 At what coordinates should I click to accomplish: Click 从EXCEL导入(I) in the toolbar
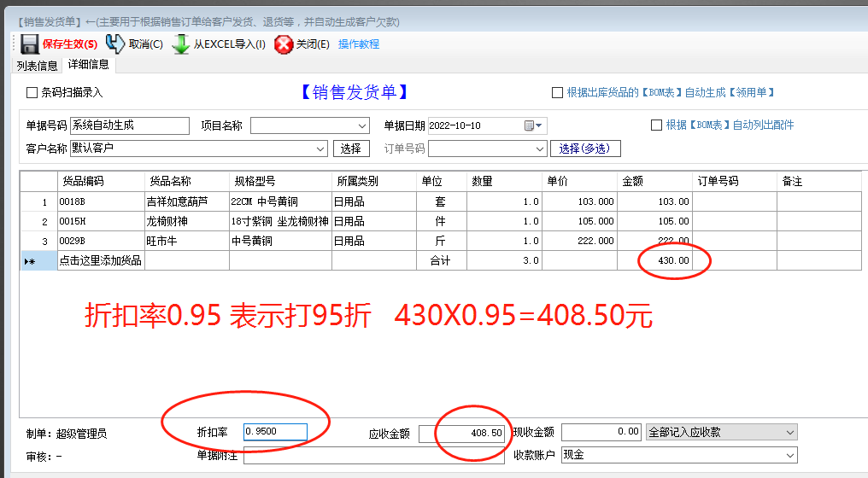point(229,44)
